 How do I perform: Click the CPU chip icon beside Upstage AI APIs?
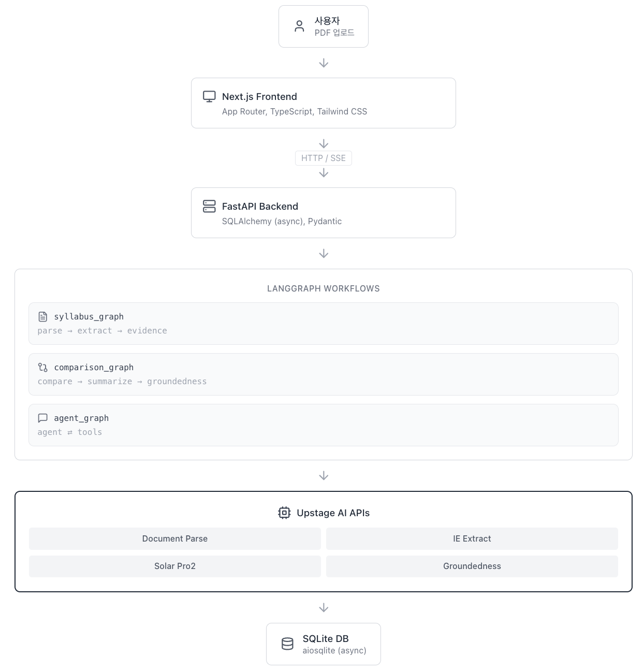tap(284, 513)
